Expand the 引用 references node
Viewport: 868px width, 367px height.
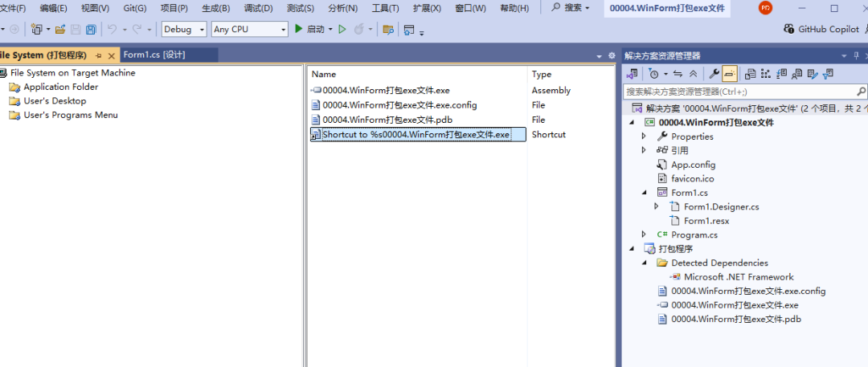[x=643, y=150]
